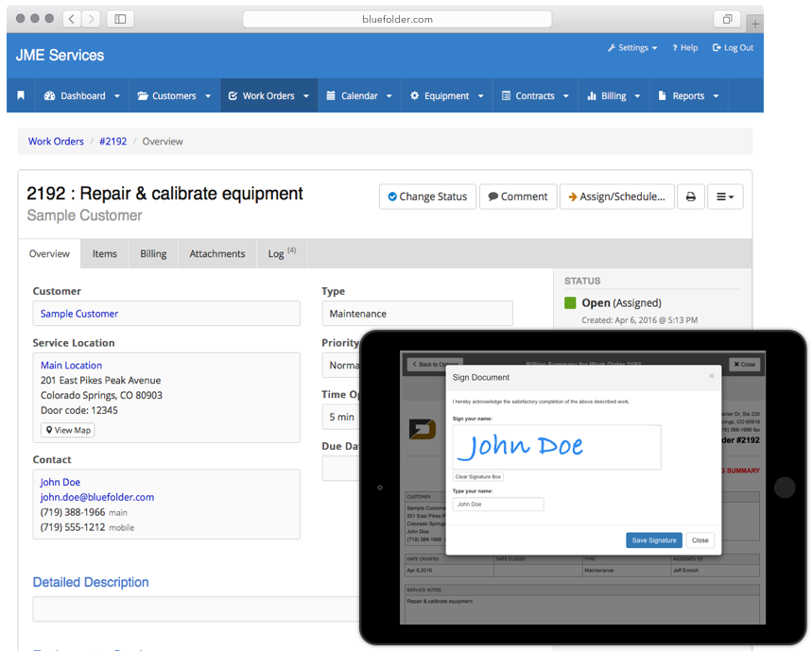Click the Change Status button
Image resolution: width=812 pixels, height=651 pixels.
[x=428, y=197]
